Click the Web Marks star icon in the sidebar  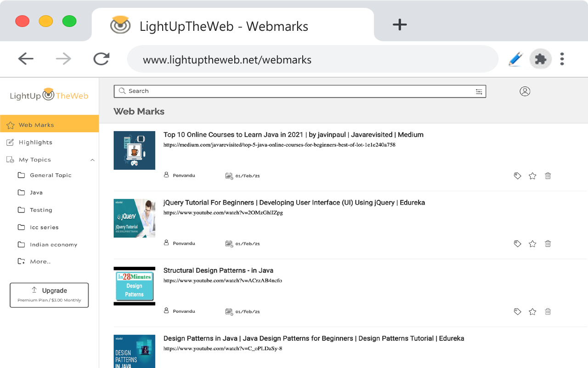(10, 125)
